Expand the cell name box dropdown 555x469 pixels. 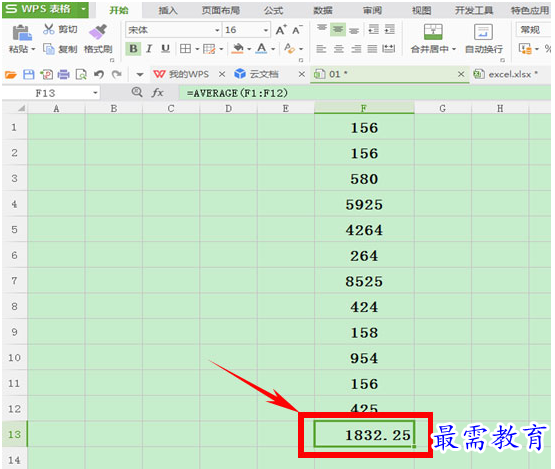95,93
